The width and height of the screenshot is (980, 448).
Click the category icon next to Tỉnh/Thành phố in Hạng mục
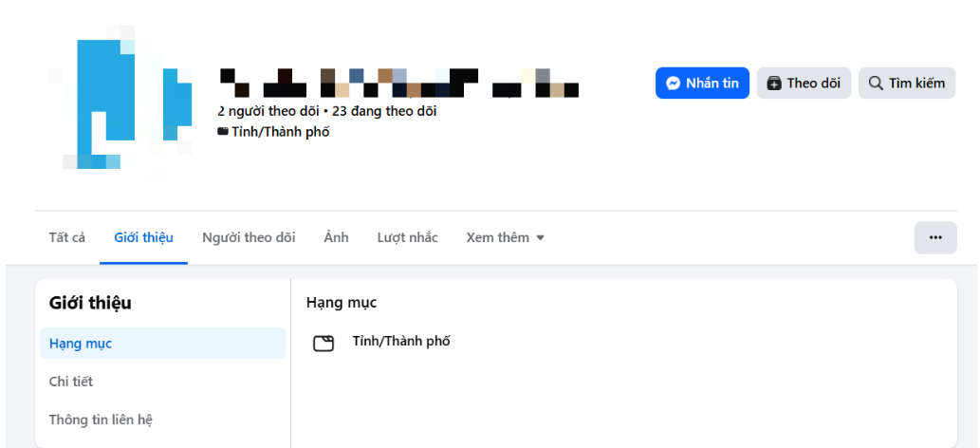tap(324, 344)
